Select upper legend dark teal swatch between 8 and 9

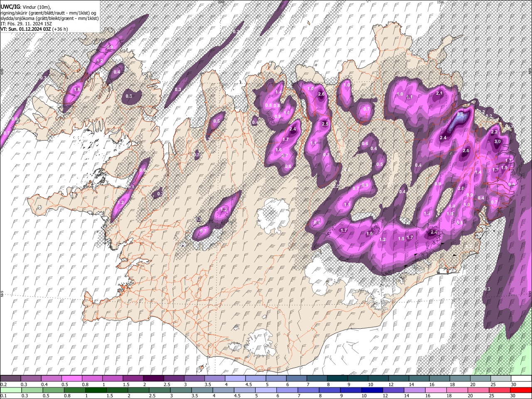point(337,378)
